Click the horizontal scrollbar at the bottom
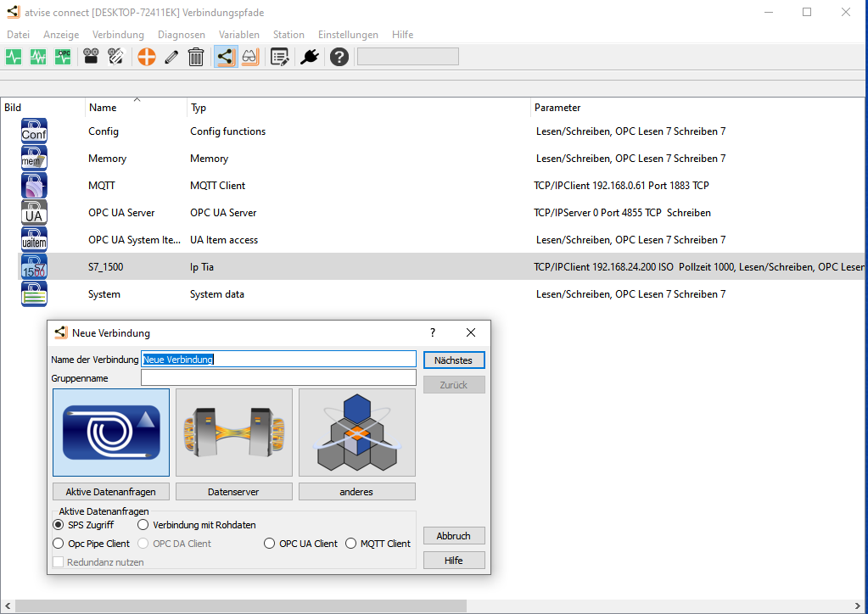The width and height of the screenshot is (868, 614). (x=241, y=606)
